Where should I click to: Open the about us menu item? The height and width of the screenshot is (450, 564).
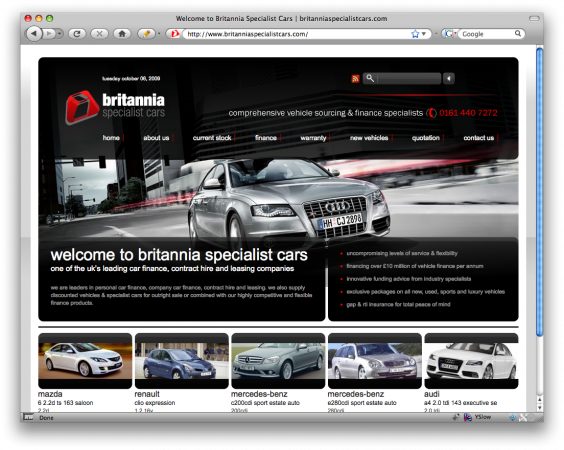pyautogui.click(x=156, y=138)
